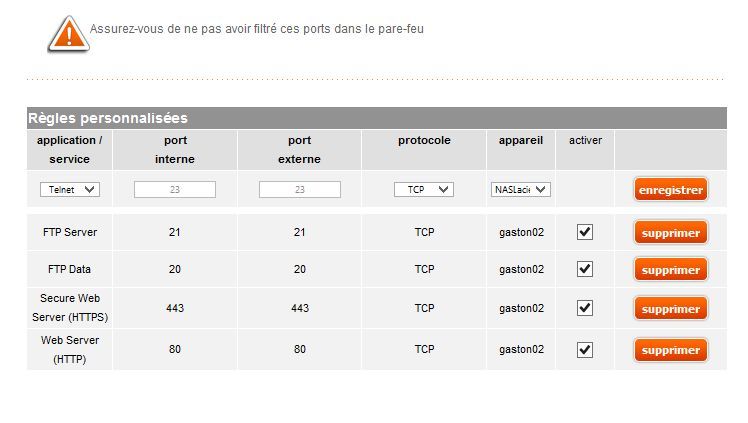Click the application / service column header
The height and width of the screenshot is (423, 748).
click(x=69, y=150)
